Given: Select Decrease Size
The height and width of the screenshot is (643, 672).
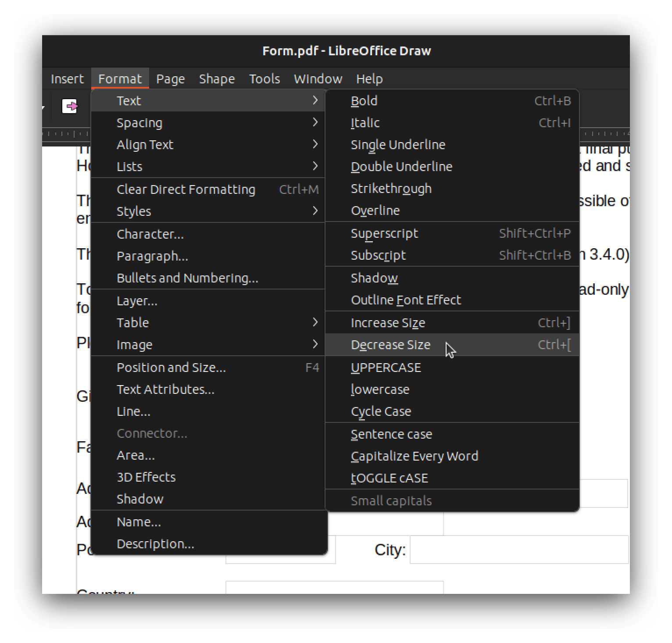Looking at the screenshot, I should [452, 345].
